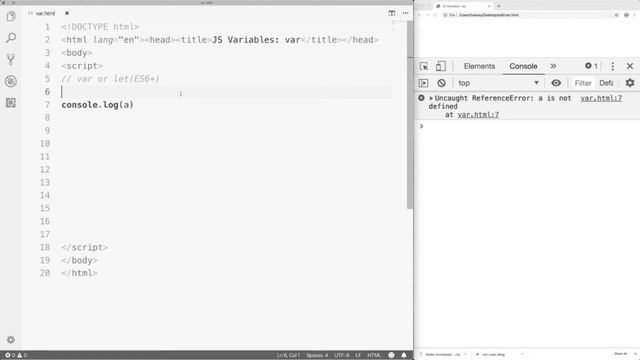The image size is (640, 360).
Task: Click the browser profile avatar icon
Action: [x=626, y=15]
